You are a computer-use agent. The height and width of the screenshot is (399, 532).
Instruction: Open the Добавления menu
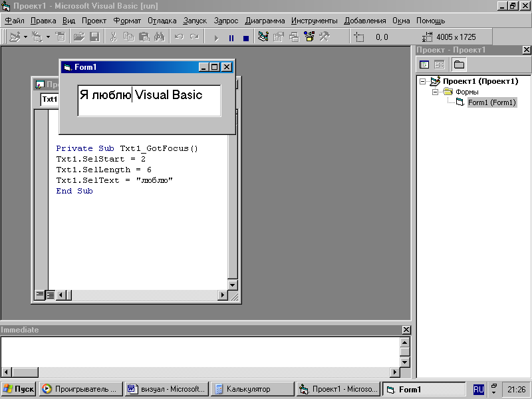[x=365, y=21]
